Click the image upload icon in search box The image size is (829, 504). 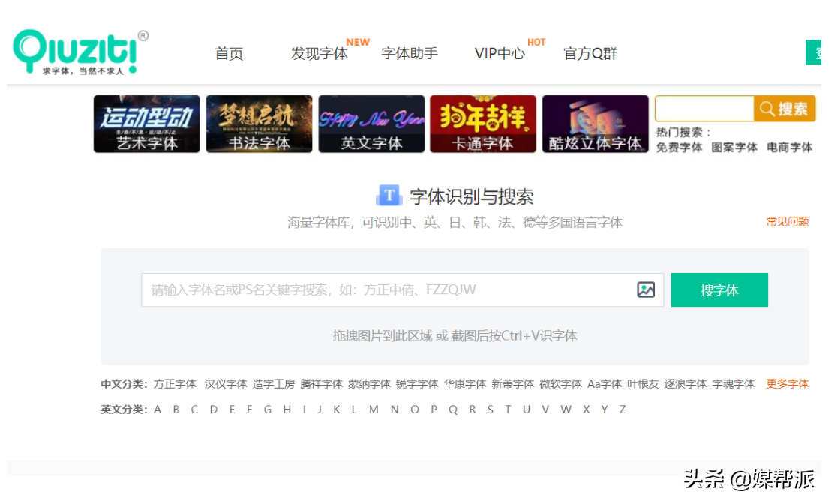(645, 289)
